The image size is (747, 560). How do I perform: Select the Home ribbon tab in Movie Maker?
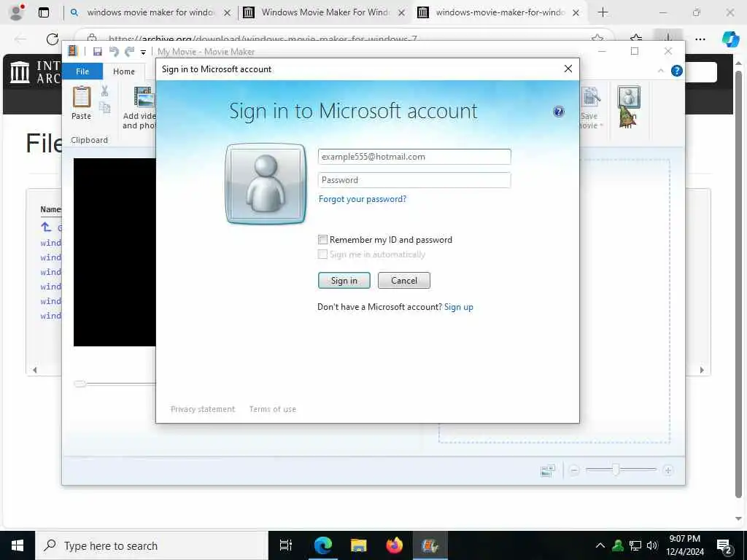124,71
